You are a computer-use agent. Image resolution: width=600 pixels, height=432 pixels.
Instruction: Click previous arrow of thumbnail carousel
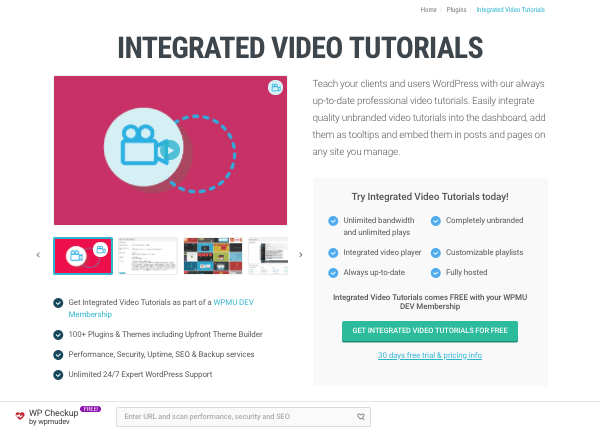(x=38, y=255)
